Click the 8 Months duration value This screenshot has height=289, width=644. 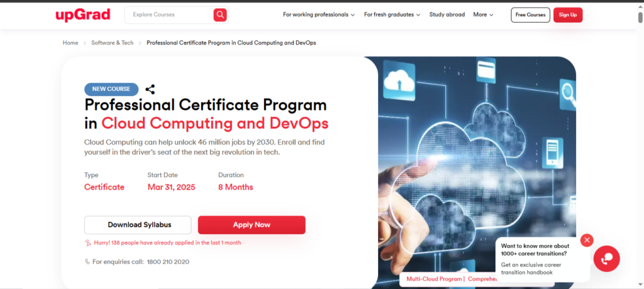(236, 187)
